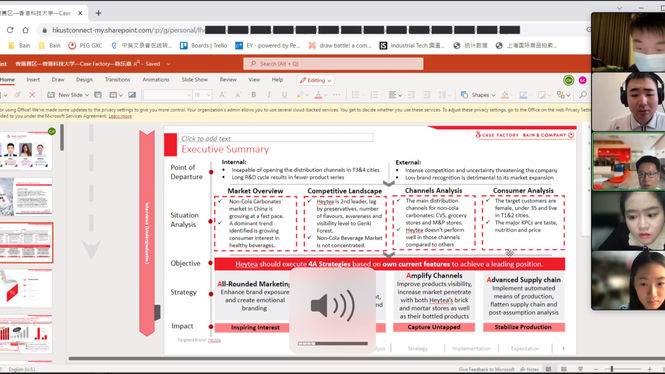This screenshot has width=665, height=374.
Task: Click the zoom out minus button
Action: coord(596,369)
